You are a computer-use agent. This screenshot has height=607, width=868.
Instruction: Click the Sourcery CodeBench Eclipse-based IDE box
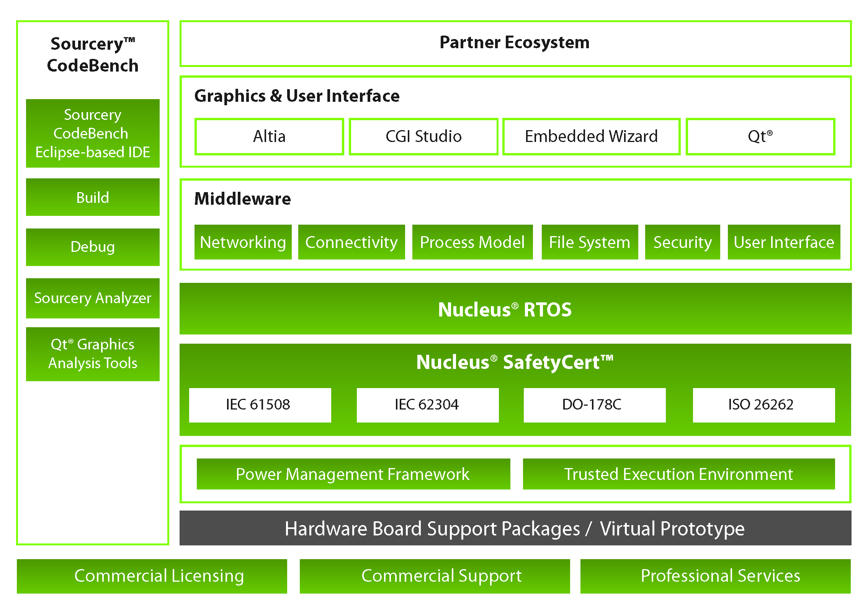pos(93,133)
